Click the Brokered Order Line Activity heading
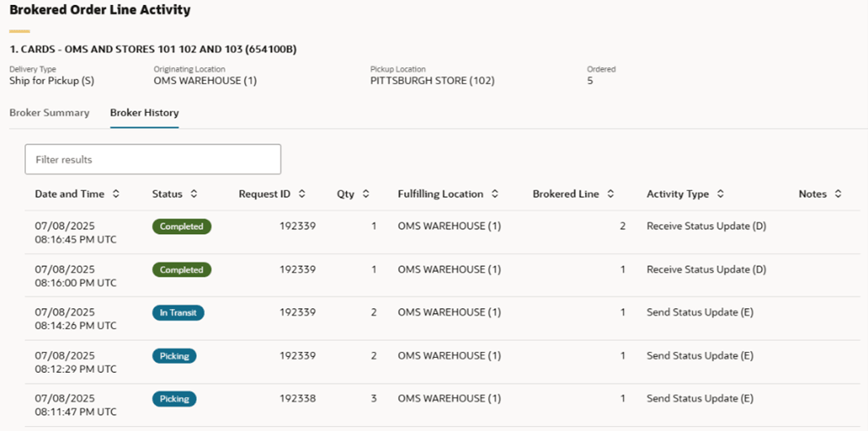The width and height of the screenshot is (868, 431). [100, 10]
